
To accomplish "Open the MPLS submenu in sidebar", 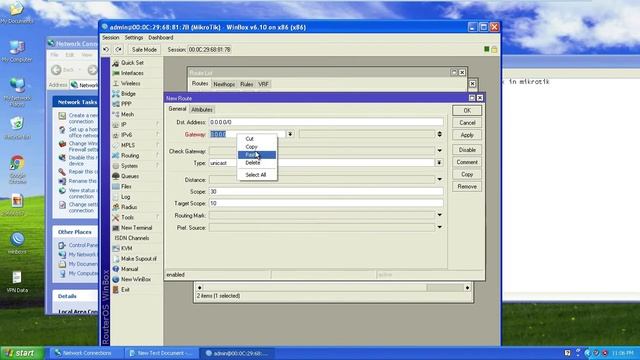I will tap(128, 145).
